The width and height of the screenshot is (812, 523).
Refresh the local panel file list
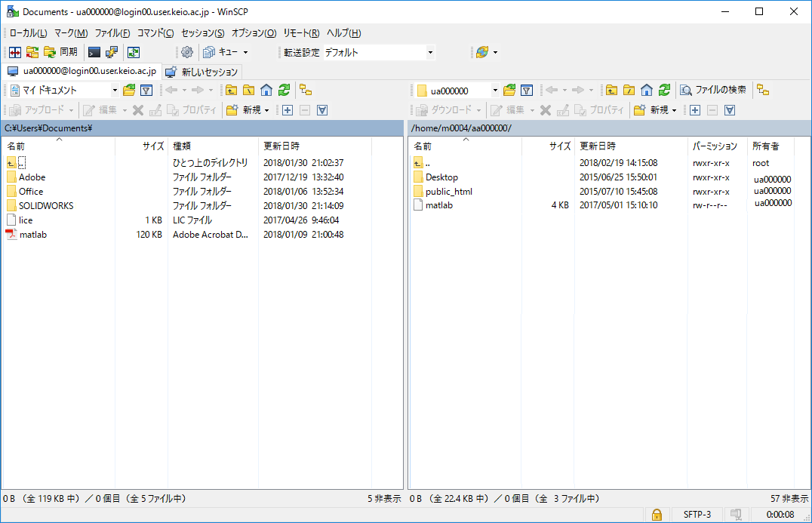point(284,91)
